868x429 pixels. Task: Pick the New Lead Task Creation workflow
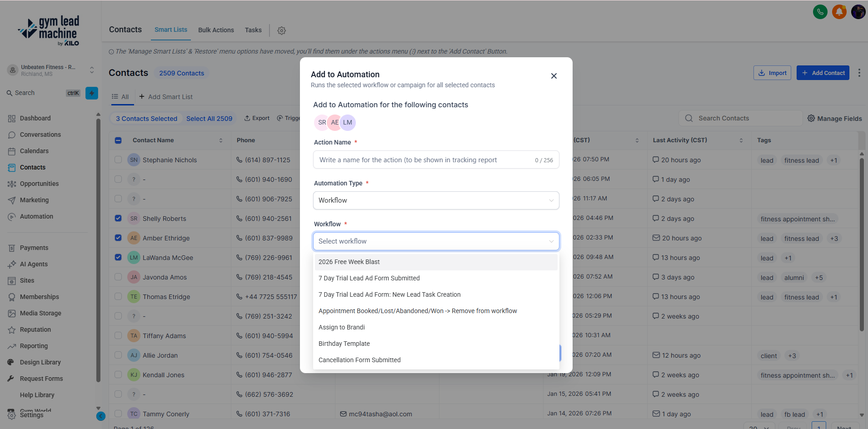coord(436,294)
